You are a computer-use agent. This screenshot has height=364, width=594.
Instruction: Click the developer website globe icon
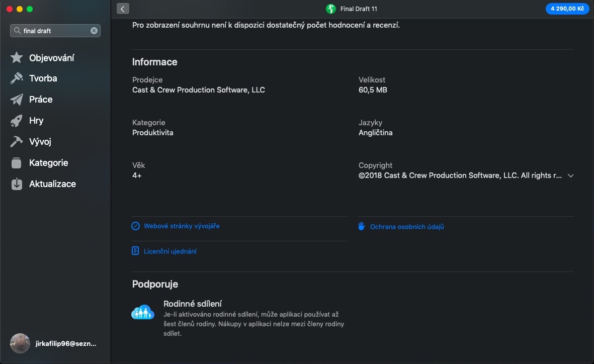tap(135, 226)
